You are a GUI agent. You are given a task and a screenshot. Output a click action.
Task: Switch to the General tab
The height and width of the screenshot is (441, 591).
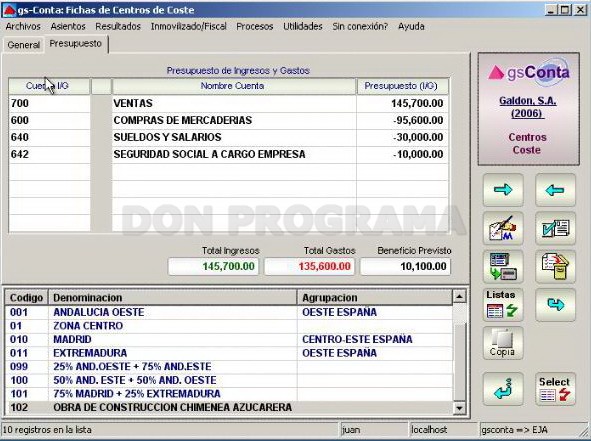(x=23, y=45)
